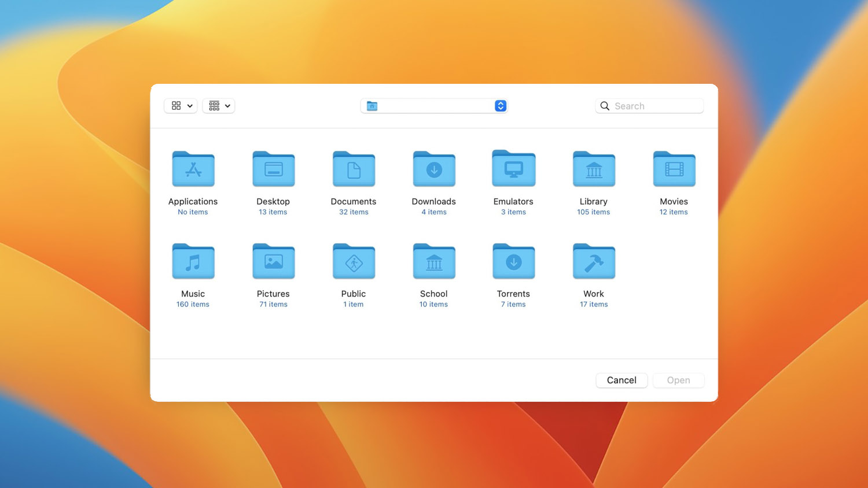The width and height of the screenshot is (868, 488).
Task: Select the Desktop folder icon
Action: click(x=274, y=169)
